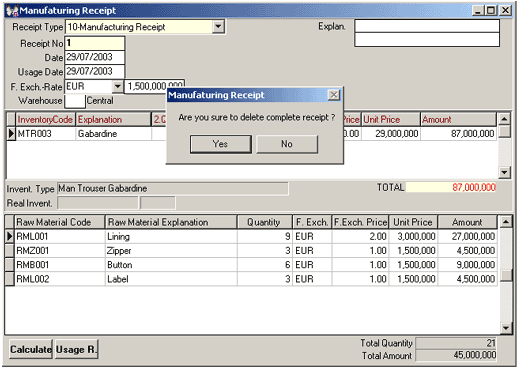Click the raw material grid scrollbar thumb
This screenshot has width=520, height=370.
tap(506, 275)
